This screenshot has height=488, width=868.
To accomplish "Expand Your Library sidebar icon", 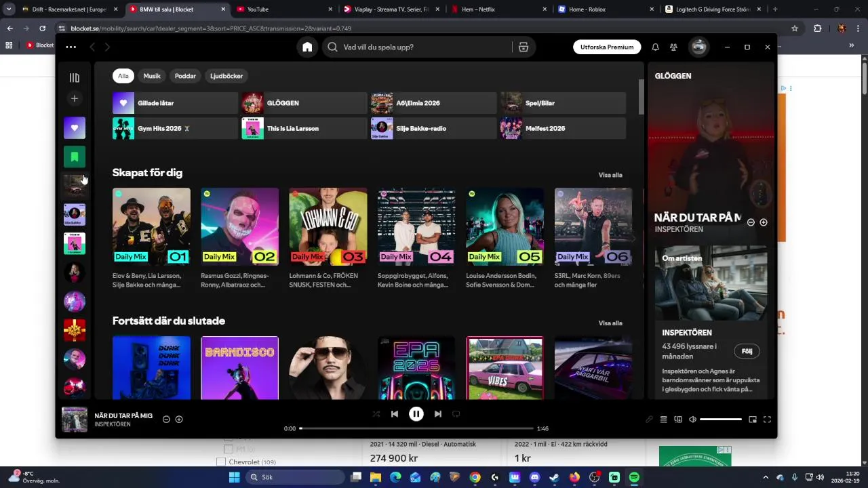I will point(75,78).
